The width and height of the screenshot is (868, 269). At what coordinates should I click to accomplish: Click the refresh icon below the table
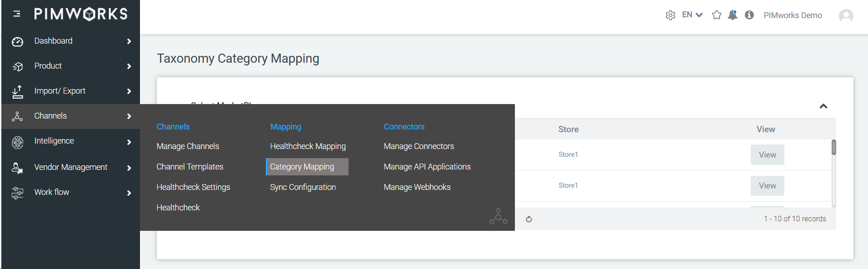pyautogui.click(x=529, y=219)
